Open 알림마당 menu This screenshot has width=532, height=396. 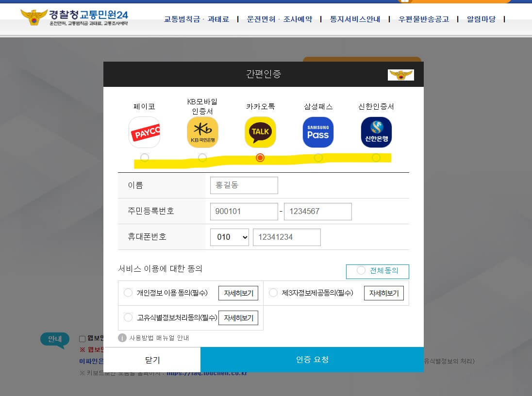coord(481,19)
